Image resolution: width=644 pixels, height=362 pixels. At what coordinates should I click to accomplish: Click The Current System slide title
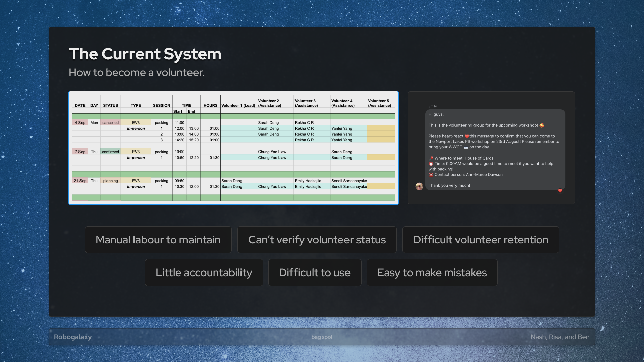click(x=145, y=54)
